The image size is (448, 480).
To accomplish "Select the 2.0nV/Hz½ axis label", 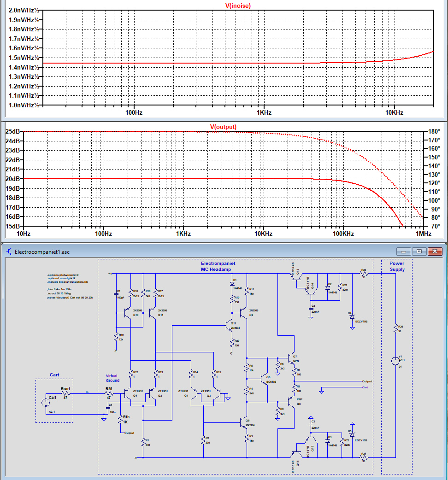I will click(24, 11).
